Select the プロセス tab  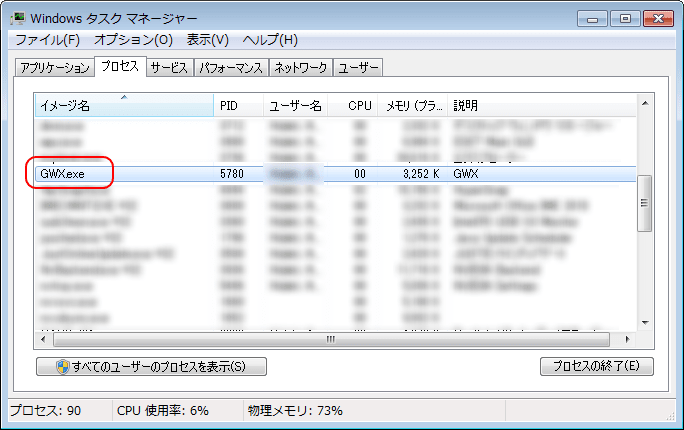[120, 66]
